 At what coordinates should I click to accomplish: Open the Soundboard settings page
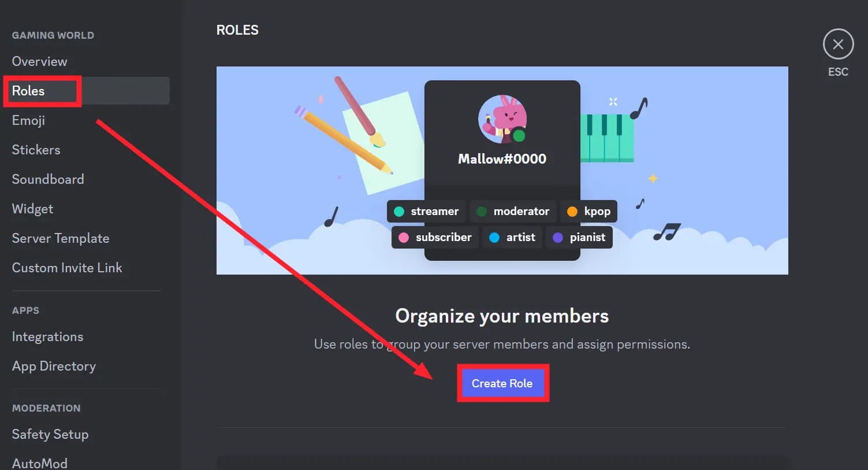(x=48, y=179)
